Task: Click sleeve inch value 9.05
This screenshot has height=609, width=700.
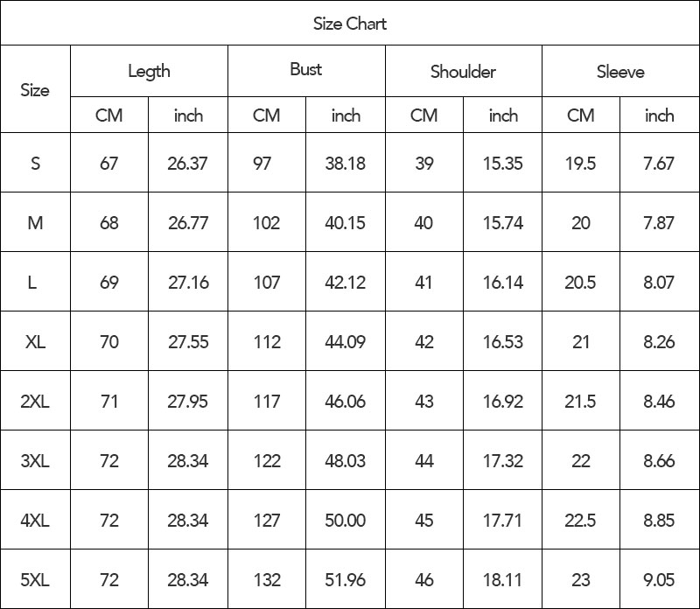Action: (659, 580)
